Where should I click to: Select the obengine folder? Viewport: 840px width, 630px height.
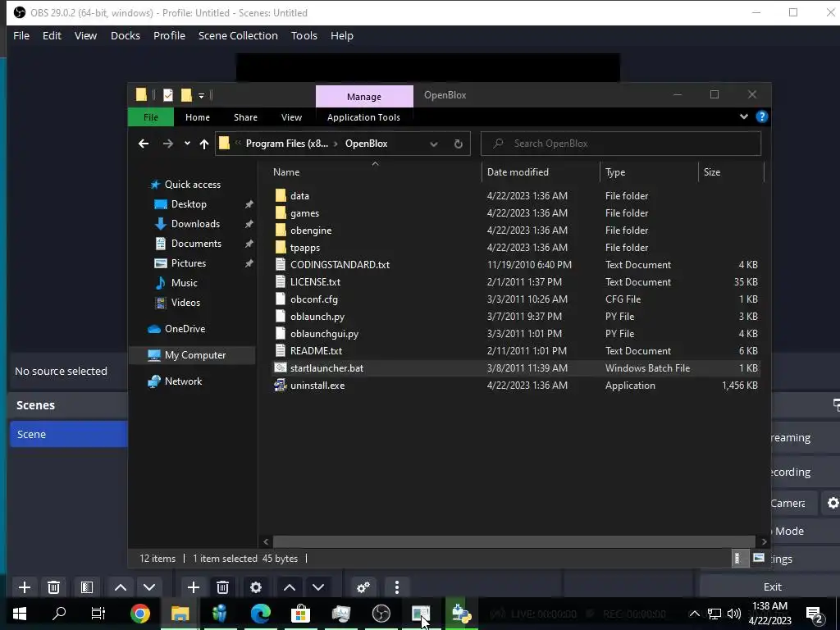(311, 231)
